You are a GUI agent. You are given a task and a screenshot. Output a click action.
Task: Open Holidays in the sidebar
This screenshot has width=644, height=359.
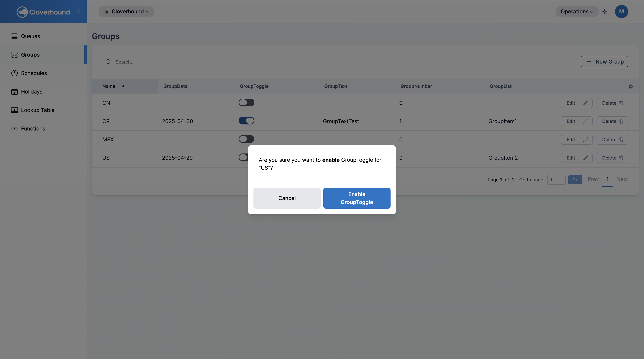(43, 92)
